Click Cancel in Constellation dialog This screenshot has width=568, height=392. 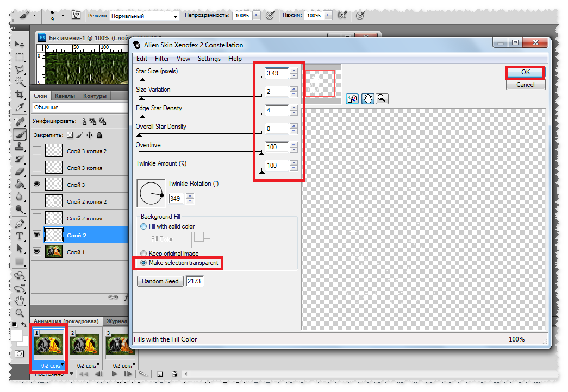pyautogui.click(x=525, y=85)
